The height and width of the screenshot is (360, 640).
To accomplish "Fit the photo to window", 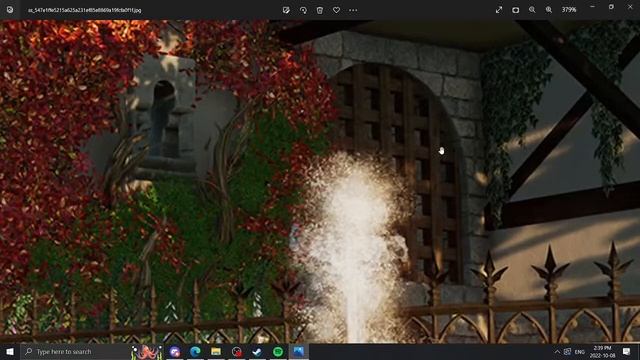I will (x=516, y=10).
